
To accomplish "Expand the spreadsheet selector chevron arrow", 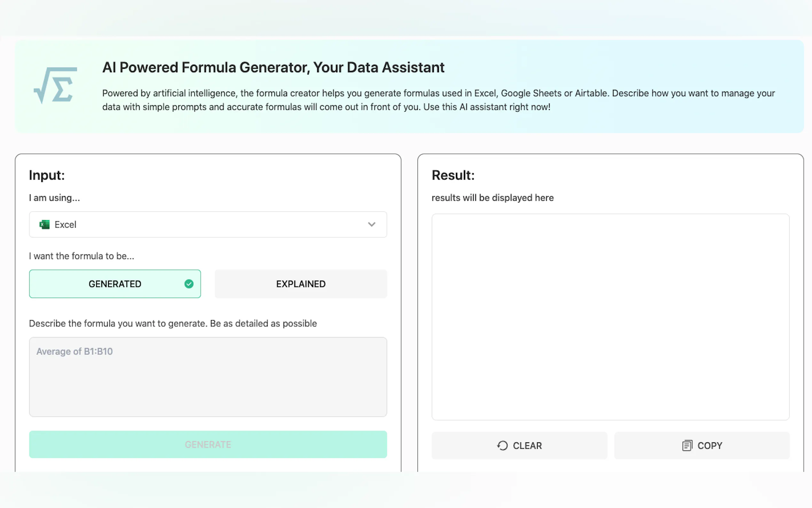I will point(371,225).
